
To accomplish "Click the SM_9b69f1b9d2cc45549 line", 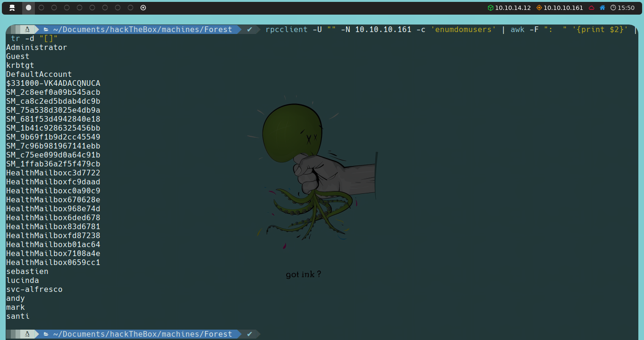I will click(x=53, y=137).
